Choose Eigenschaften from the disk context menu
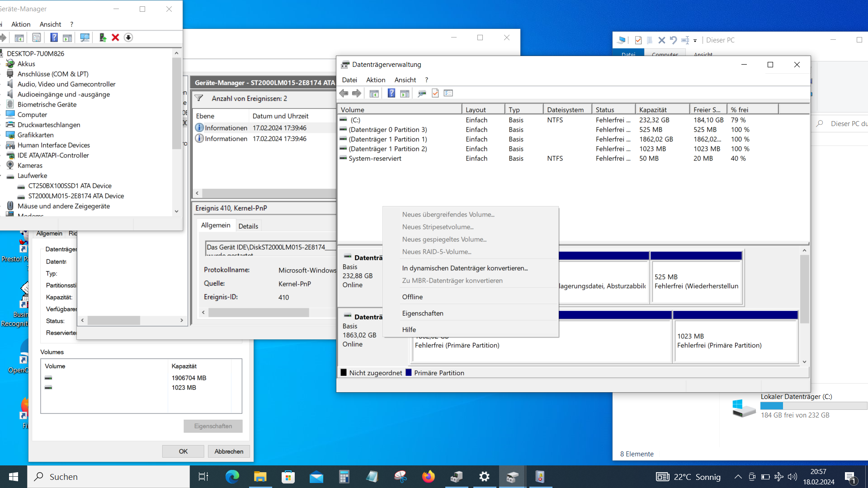Screen dimensions: 868x488 pos(423,313)
